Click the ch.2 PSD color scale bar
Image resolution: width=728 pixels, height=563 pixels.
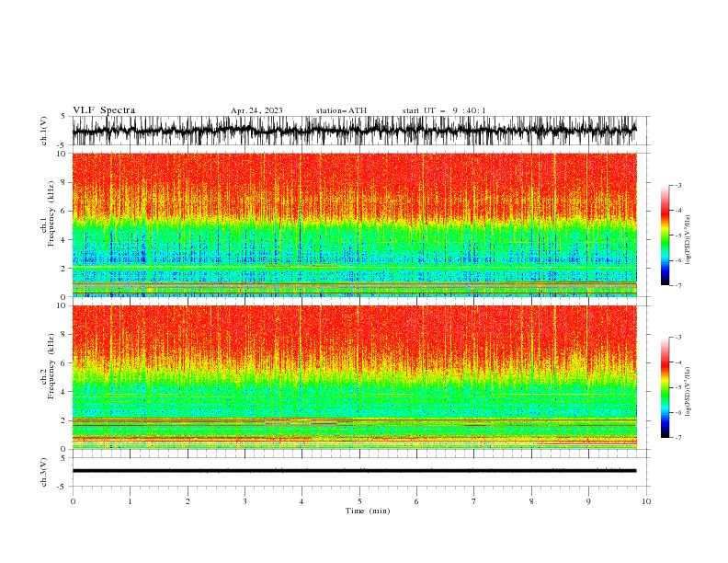[x=665, y=387]
